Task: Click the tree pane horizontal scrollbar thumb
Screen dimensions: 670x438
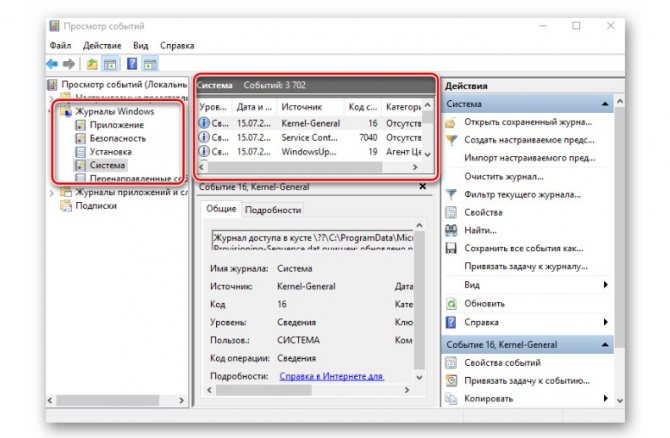Action: click(108, 400)
